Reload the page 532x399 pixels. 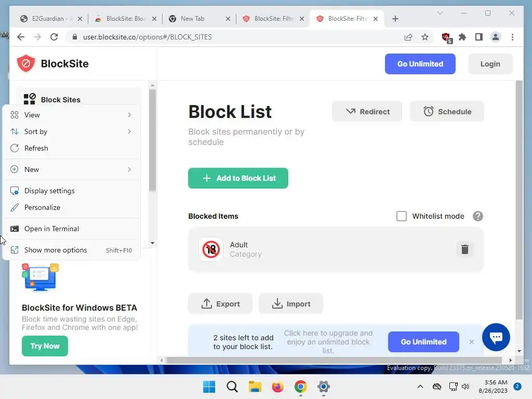pos(54,37)
